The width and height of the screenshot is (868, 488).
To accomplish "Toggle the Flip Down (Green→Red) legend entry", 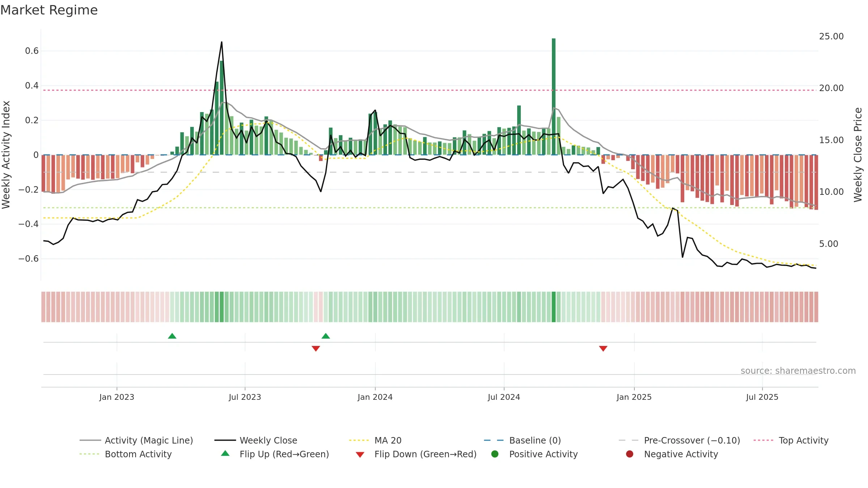I will tap(416, 454).
